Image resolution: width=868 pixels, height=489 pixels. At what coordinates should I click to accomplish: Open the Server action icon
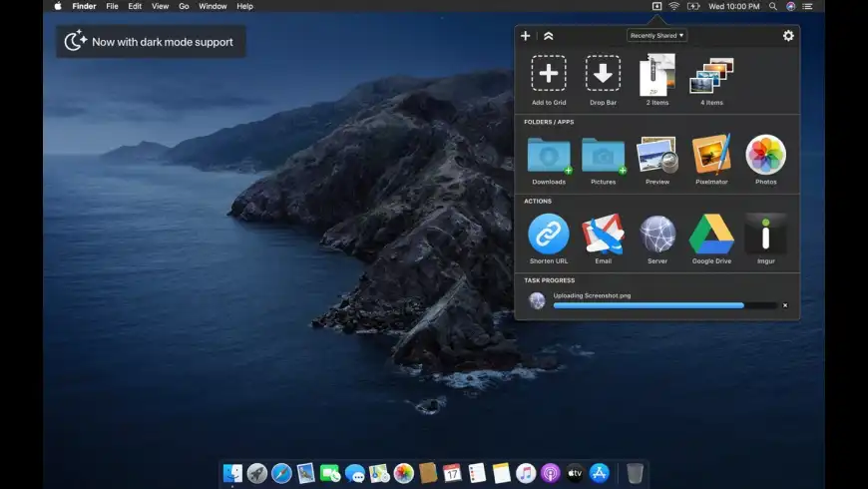pyautogui.click(x=657, y=235)
